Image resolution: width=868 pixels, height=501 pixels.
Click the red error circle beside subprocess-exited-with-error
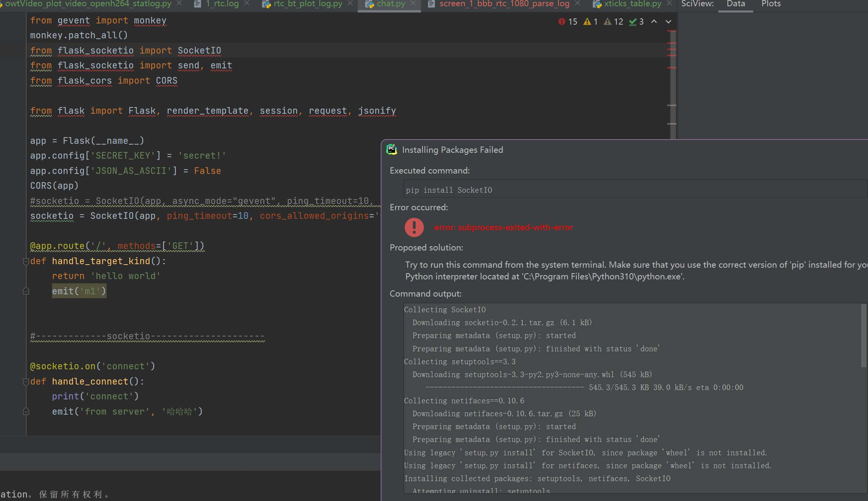coord(414,227)
